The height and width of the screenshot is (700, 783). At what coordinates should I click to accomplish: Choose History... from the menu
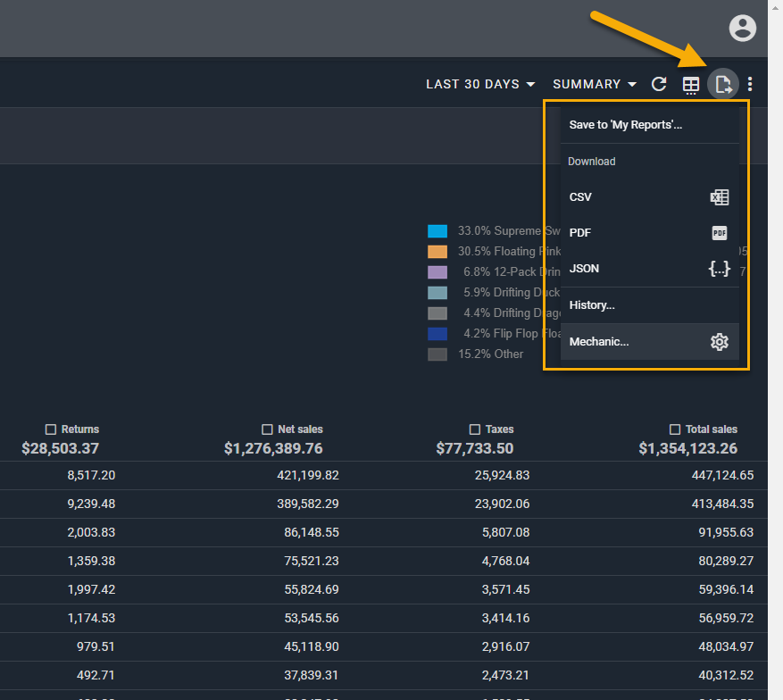pyautogui.click(x=592, y=305)
